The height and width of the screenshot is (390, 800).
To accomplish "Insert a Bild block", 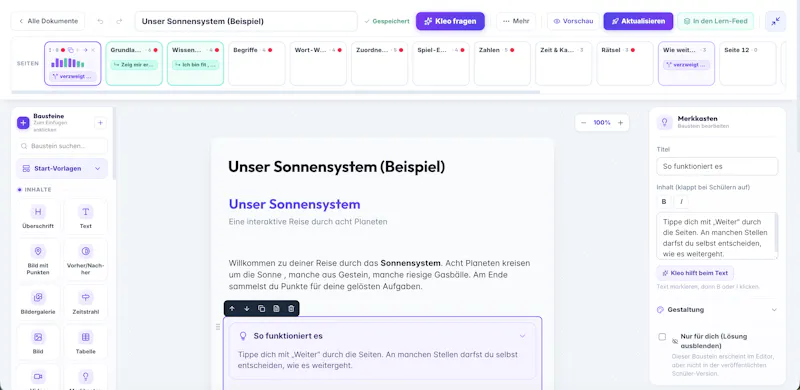I will (x=38, y=342).
